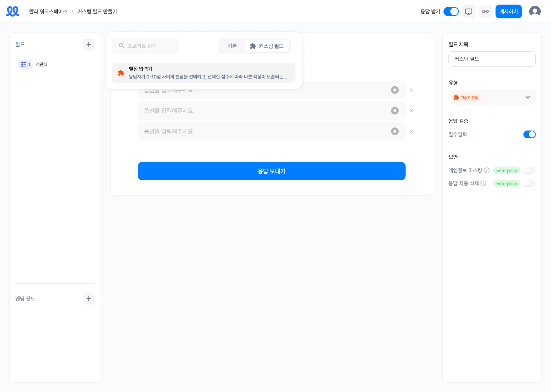The width and height of the screenshot is (551, 392).
Task: Enable 응답 자동 삭제 toggle
Action: [530, 183]
